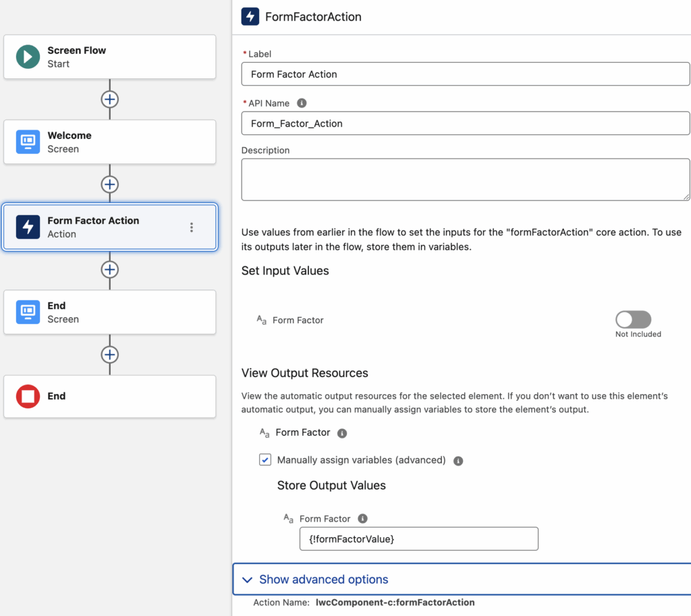Uncheck Manually assign variables (advanced) checkbox
Screen dimensions: 691x616
click(x=265, y=460)
